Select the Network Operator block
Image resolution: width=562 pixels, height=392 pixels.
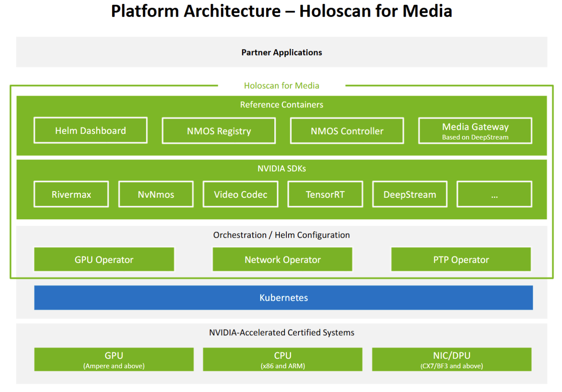coord(283,260)
